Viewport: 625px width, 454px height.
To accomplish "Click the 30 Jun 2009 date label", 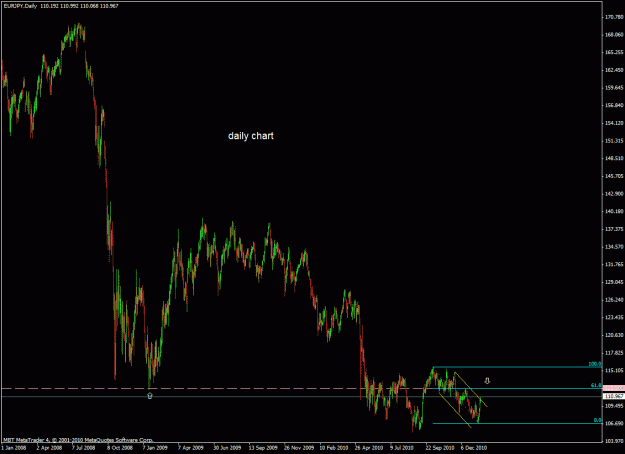I will (227, 448).
